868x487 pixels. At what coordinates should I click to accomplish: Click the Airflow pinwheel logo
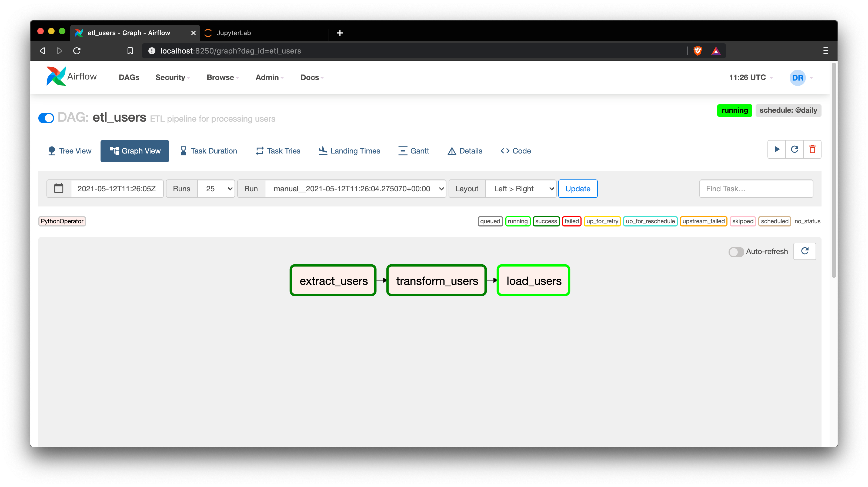tap(56, 76)
